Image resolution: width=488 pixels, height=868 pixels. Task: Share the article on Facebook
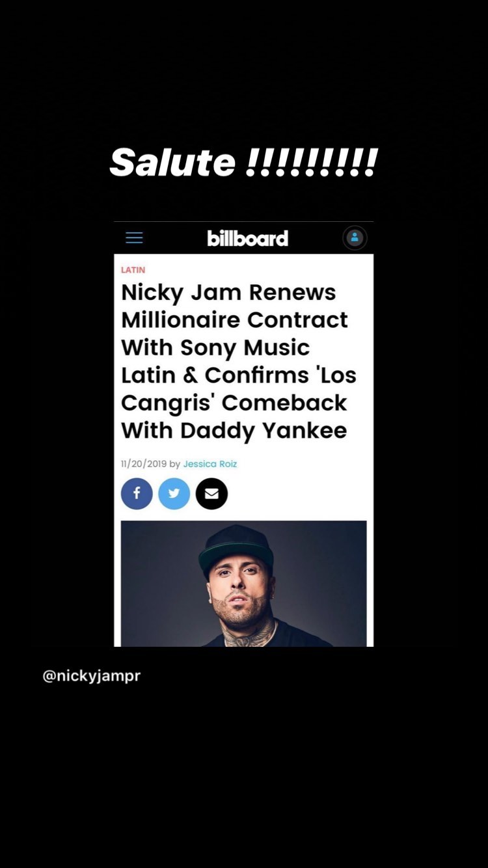(x=137, y=493)
